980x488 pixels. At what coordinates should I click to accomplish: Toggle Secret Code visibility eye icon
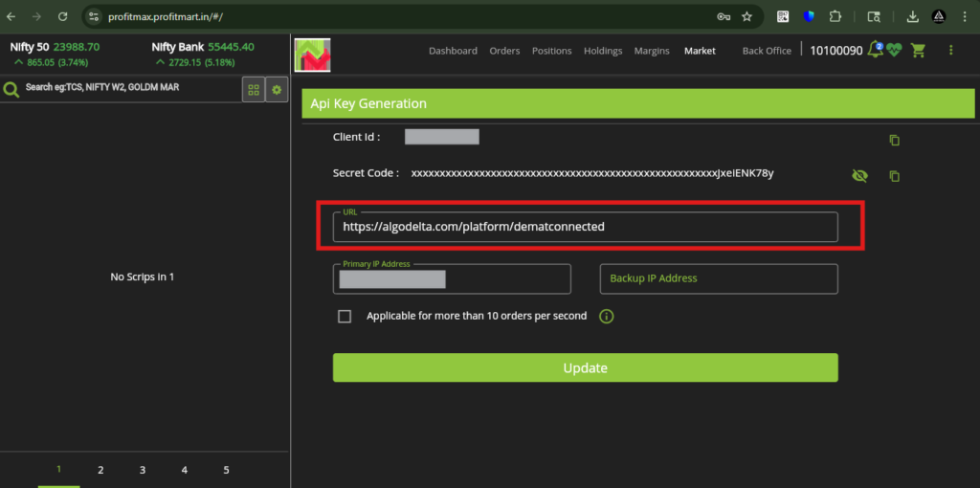point(859,175)
